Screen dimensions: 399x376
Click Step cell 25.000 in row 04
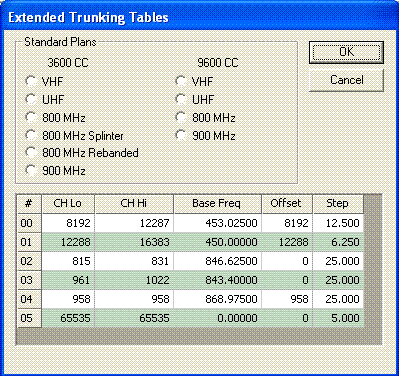338,299
